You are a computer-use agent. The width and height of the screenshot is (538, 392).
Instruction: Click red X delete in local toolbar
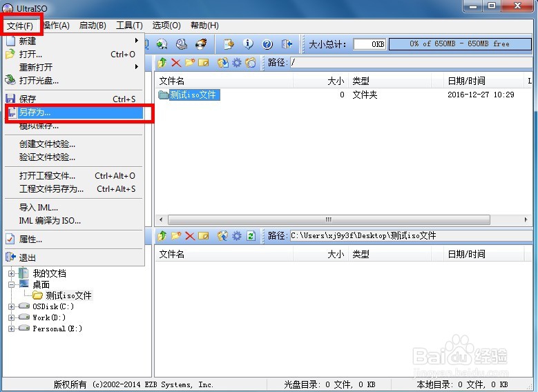[x=190, y=235]
